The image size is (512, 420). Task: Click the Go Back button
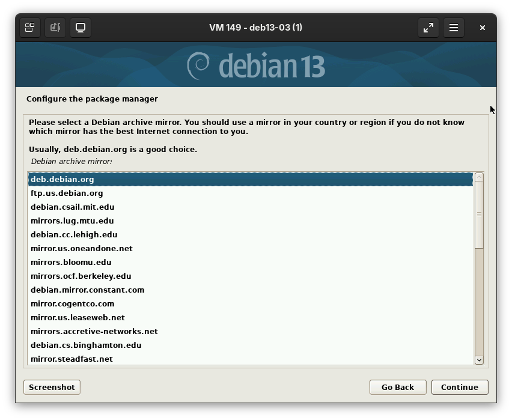coord(397,387)
